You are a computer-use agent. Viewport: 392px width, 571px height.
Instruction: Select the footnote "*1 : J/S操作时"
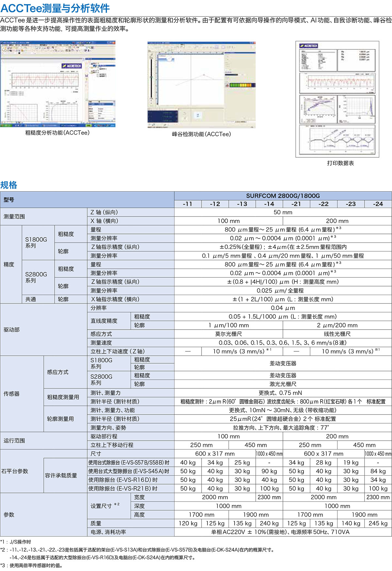16,542
